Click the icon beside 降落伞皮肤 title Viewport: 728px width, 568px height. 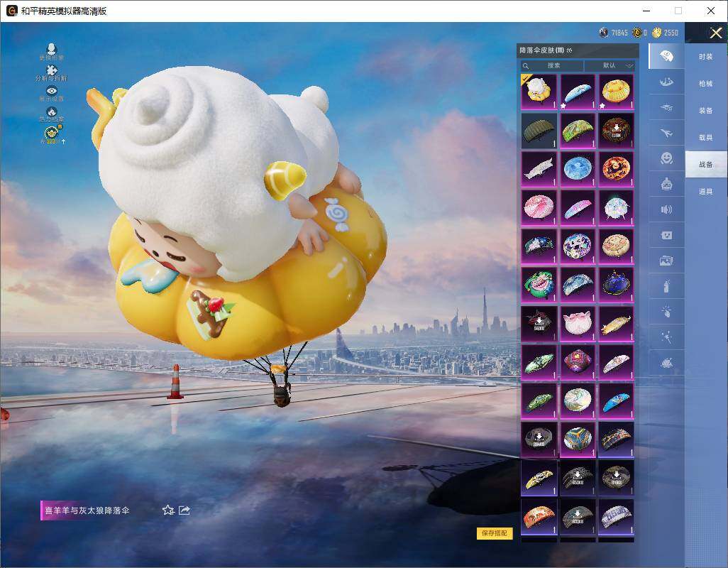pyautogui.click(x=570, y=50)
